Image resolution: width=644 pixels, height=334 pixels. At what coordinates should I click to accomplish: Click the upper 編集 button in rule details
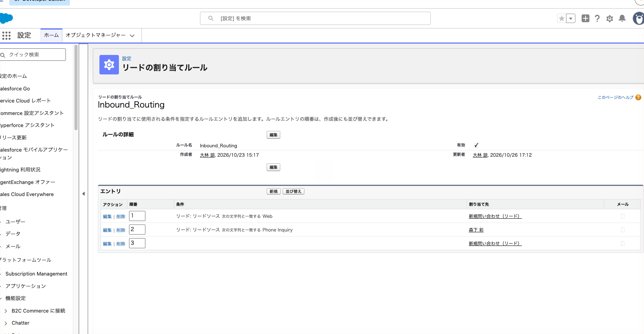click(273, 135)
